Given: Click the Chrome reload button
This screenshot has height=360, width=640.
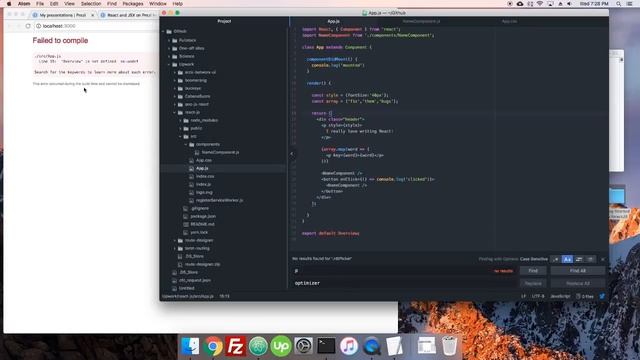Looking at the screenshot, I should [x=28, y=26].
